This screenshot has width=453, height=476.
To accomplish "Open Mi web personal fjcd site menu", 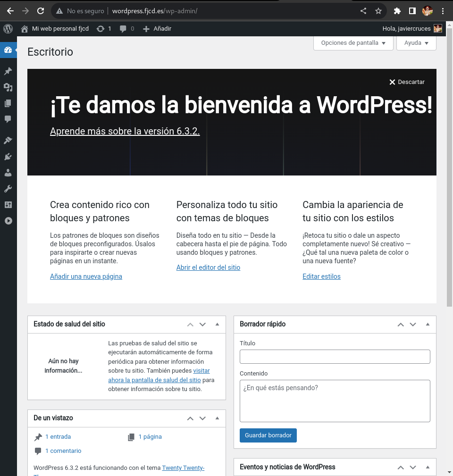I will [x=55, y=28].
